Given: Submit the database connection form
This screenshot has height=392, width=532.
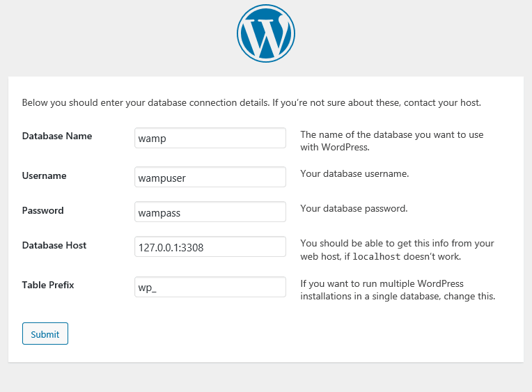Looking at the screenshot, I should [x=45, y=334].
